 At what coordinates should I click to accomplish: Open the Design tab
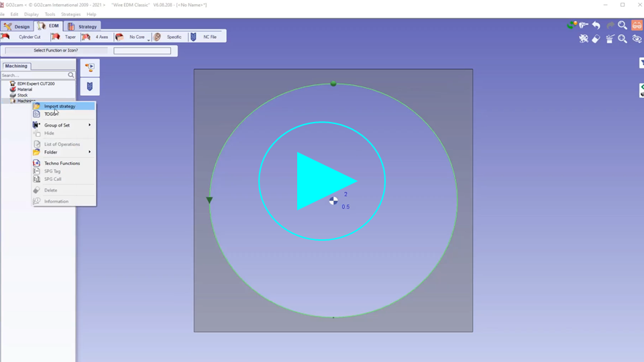17,26
